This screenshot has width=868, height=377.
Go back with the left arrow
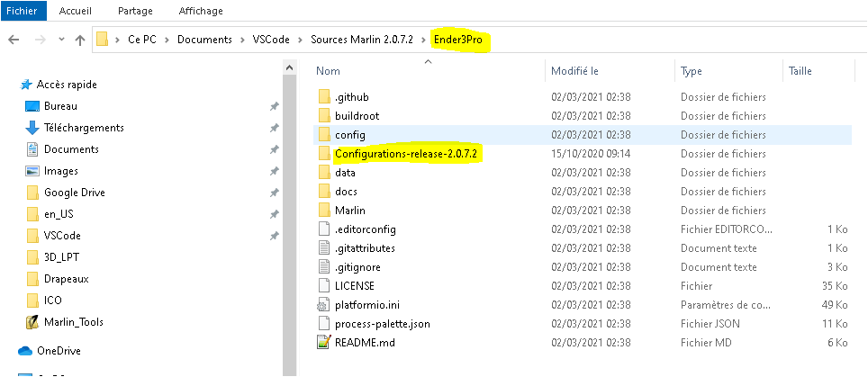[x=14, y=40]
